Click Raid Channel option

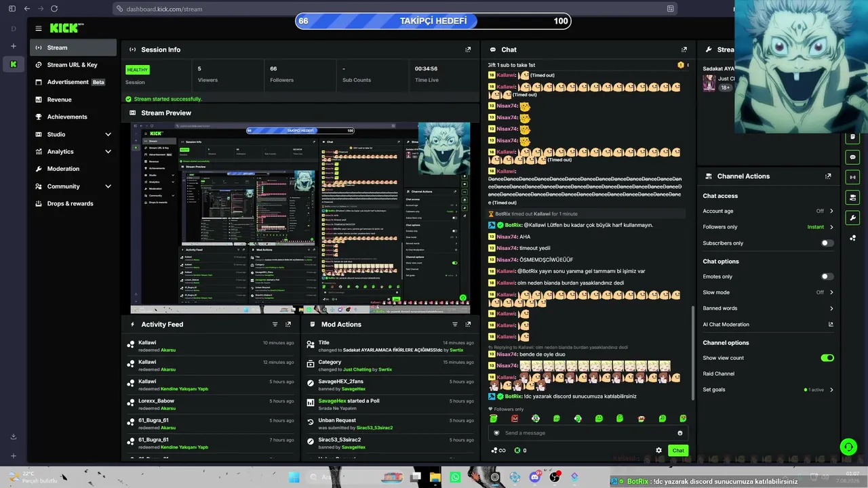pyautogui.click(x=719, y=373)
